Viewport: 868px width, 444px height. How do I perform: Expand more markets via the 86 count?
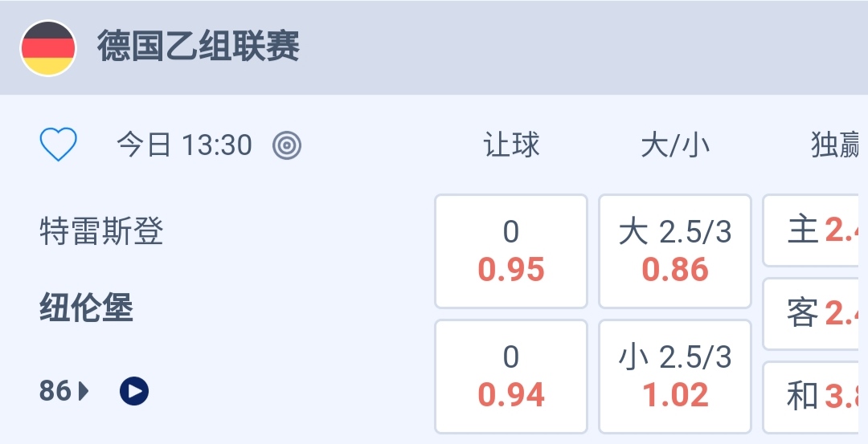55,391
